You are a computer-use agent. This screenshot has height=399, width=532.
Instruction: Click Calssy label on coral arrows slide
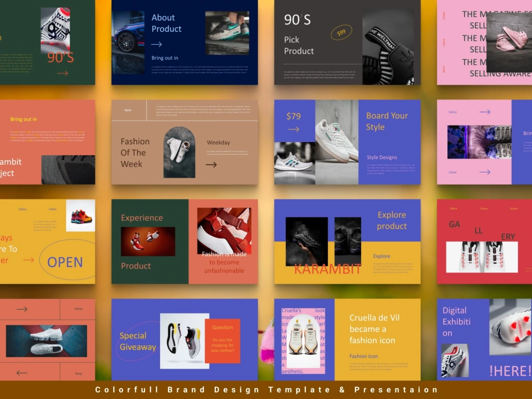(78, 309)
